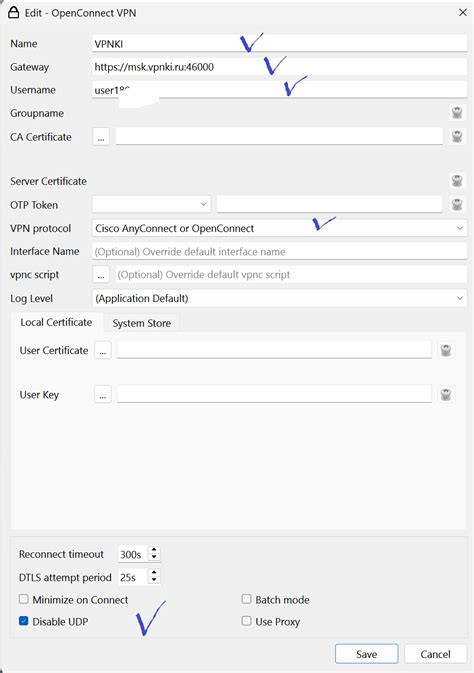Open the OTP Token type dropdown
Screen dimensions: 474x673
pos(152,204)
